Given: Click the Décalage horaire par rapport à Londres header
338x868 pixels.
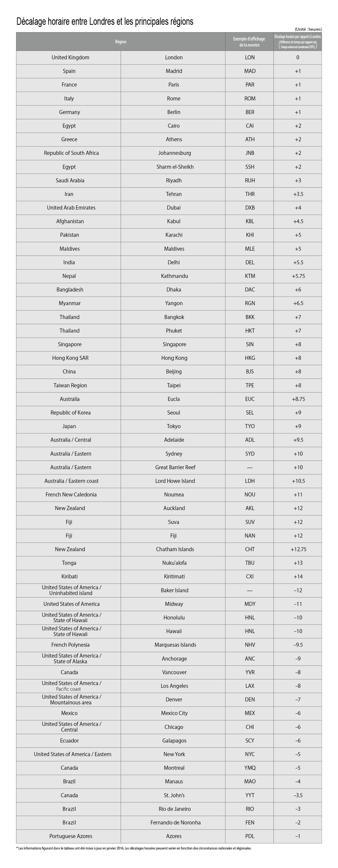Looking at the screenshot, I should tap(297, 42).
